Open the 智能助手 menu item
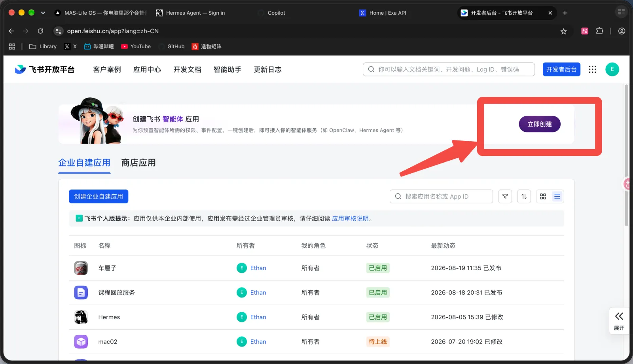This screenshot has height=364, width=633. [227, 69]
